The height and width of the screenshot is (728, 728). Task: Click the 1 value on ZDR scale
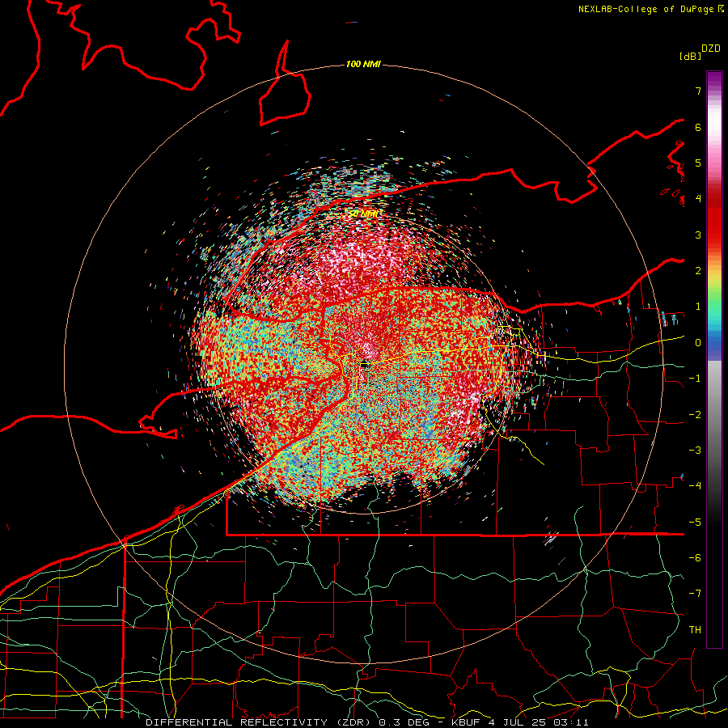pyautogui.click(x=698, y=307)
